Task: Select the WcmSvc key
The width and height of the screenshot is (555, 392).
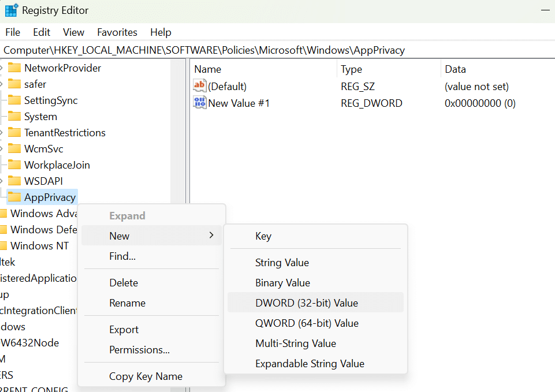Action: [x=43, y=148]
